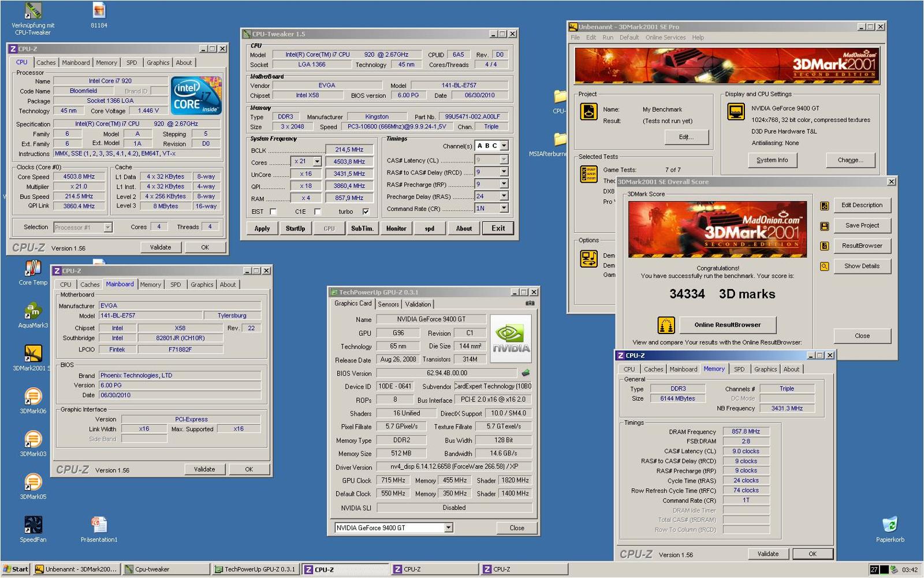Image resolution: width=924 pixels, height=578 pixels.
Task: Launch AquaMark3 desktop icon
Action: (33, 311)
